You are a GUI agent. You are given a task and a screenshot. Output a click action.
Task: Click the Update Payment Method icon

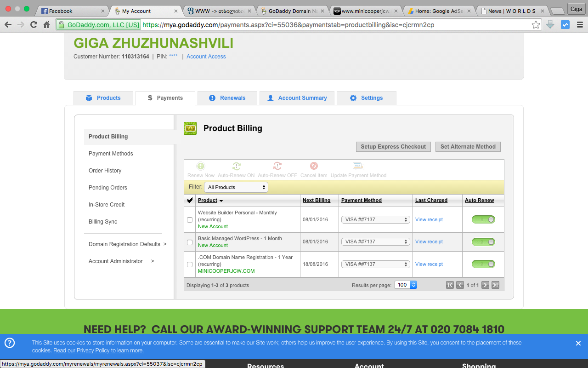click(358, 166)
